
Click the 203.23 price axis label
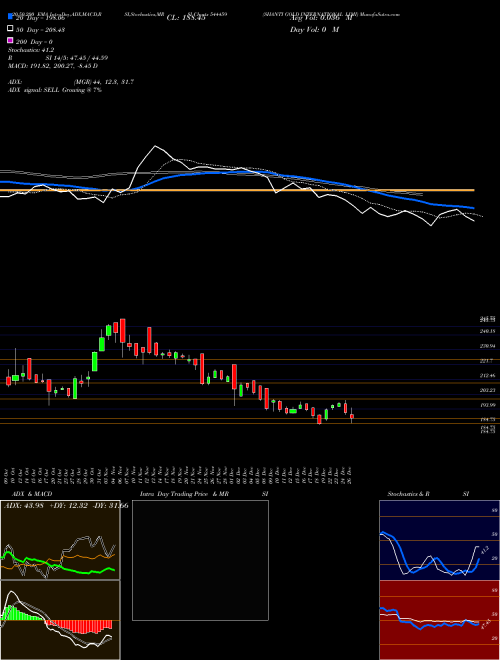pos(487,390)
